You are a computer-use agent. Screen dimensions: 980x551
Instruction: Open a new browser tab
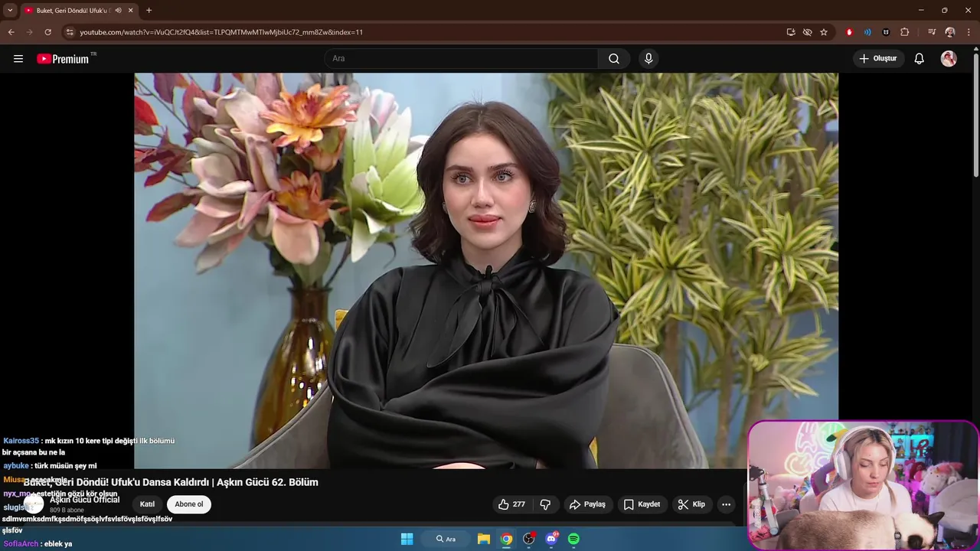click(149, 11)
